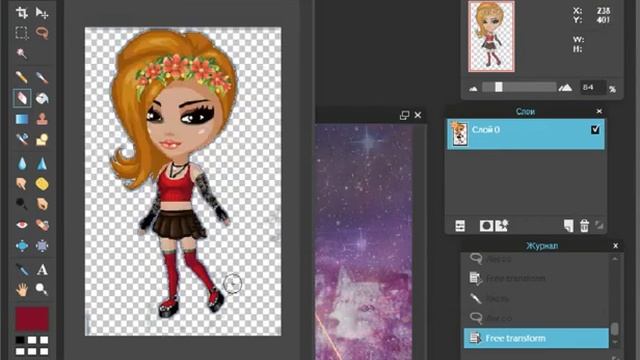Select the Smudge finger tool
640x360 pixels.
[x=22, y=184]
